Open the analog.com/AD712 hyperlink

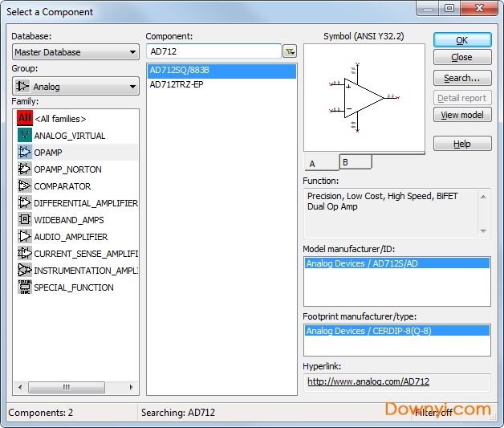[x=368, y=381]
